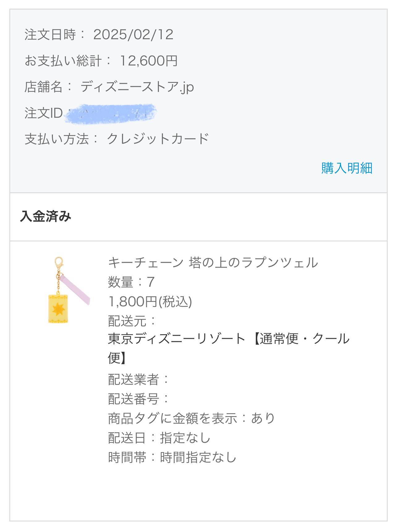
Task: Click the 入金済み payment status header
Action: pyautogui.click(x=46, y=216)
